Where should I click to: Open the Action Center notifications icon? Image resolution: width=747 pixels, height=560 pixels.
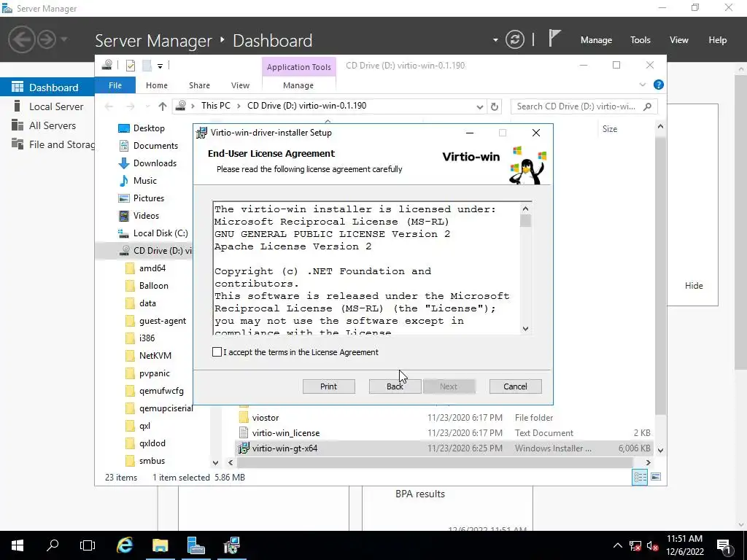pos(724,545)
